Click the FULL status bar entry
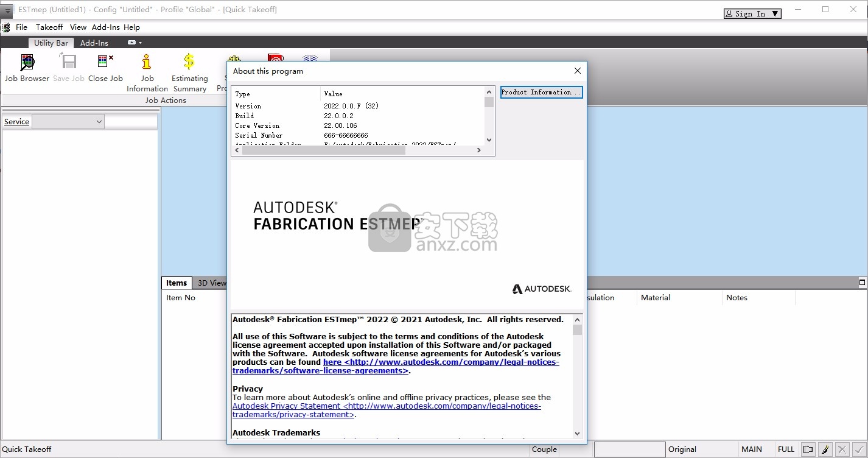868x458 pixels. click(x=786, y=449)
